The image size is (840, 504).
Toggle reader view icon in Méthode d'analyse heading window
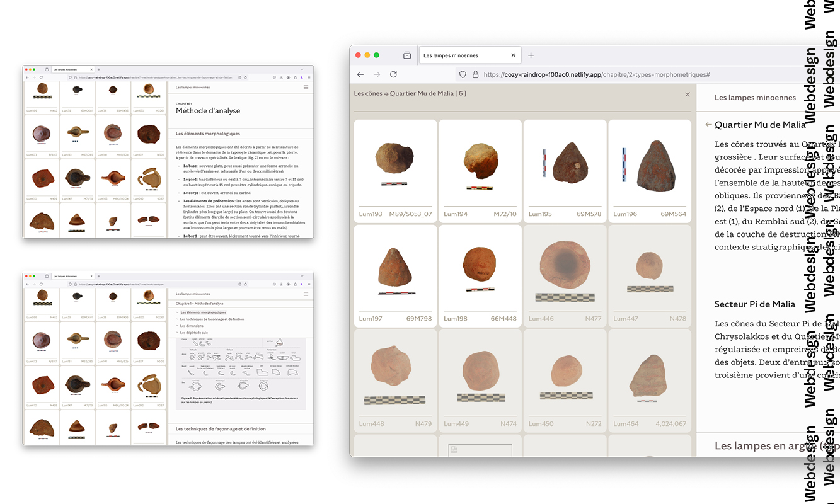[239, 77]
